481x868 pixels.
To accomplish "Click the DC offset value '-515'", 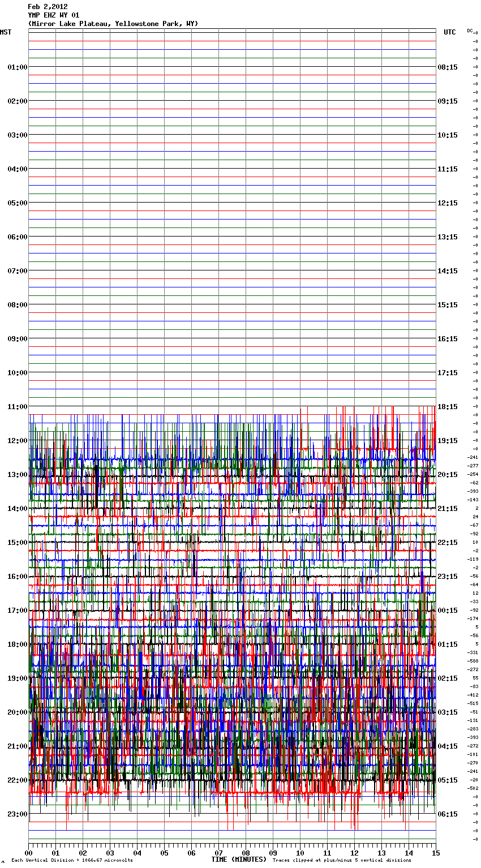I will tap(473, 703).
